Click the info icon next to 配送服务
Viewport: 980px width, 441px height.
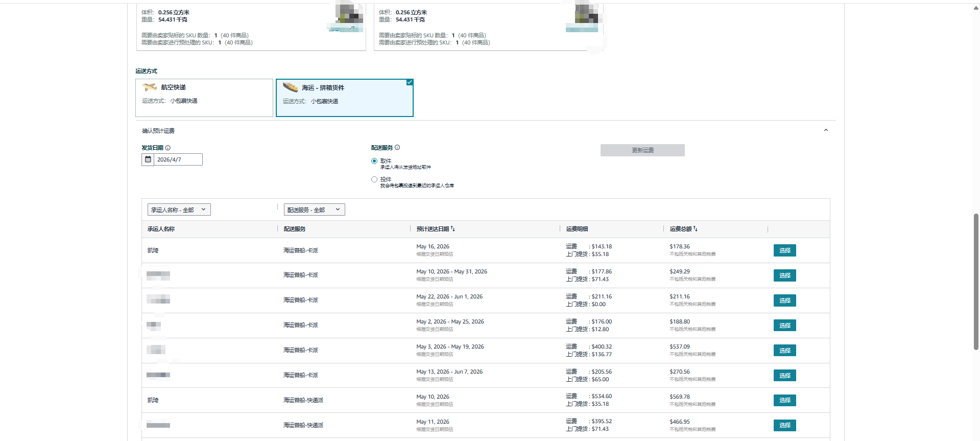click(x=397, y=148)
